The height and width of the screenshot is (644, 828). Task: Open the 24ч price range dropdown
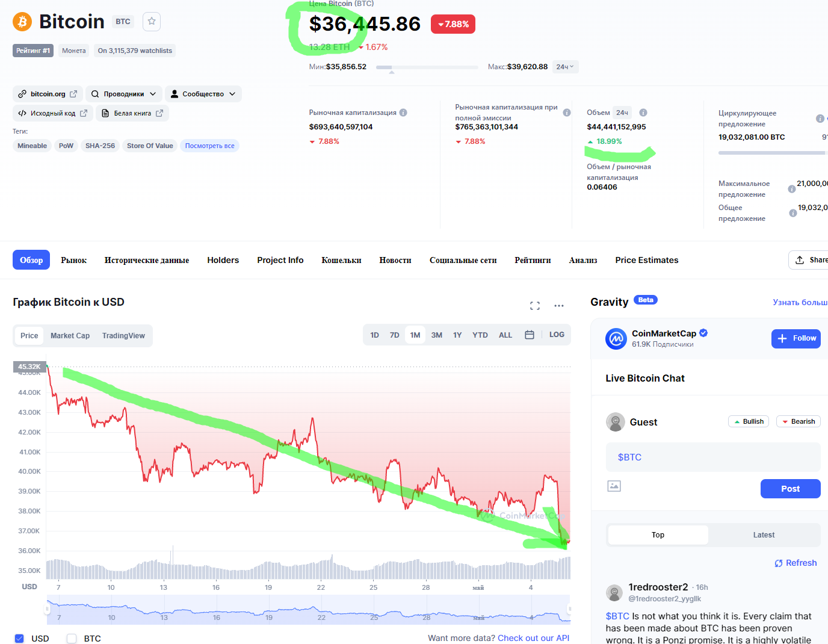tap(565, 67)
